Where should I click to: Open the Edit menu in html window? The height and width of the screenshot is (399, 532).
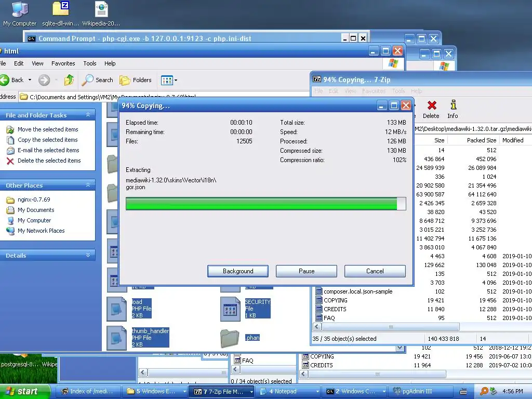click(x=19, y=63)
